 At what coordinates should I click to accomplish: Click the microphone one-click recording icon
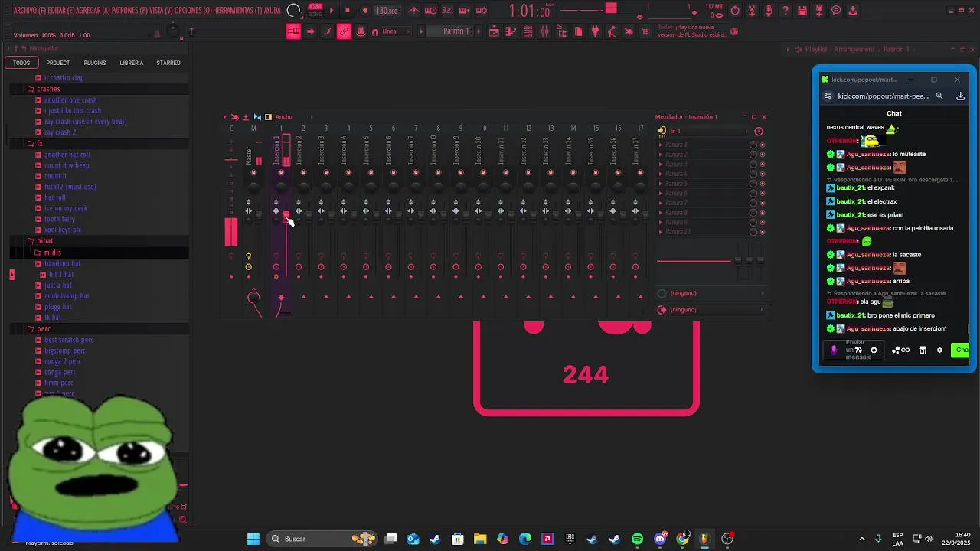point(769,11)
